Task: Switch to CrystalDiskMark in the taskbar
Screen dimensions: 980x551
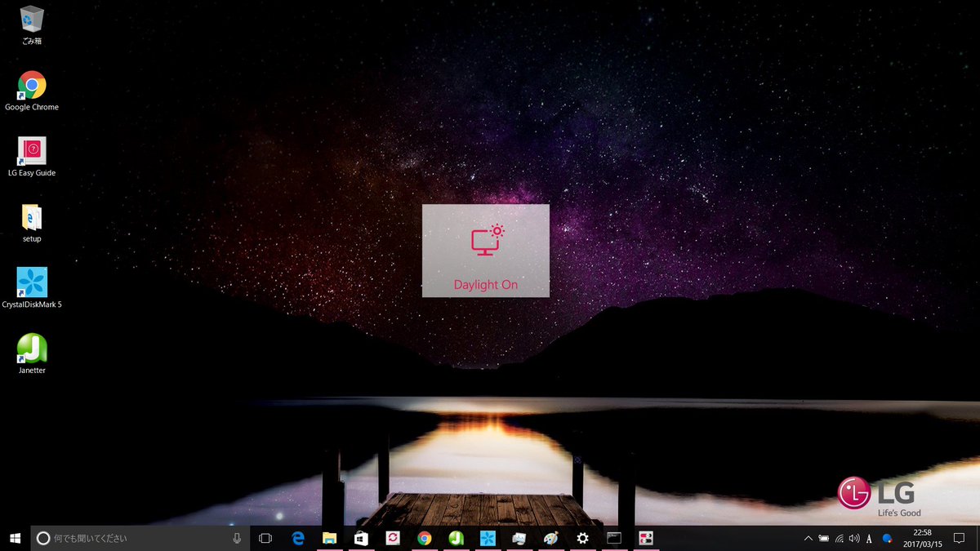Action: click(488, 538)
